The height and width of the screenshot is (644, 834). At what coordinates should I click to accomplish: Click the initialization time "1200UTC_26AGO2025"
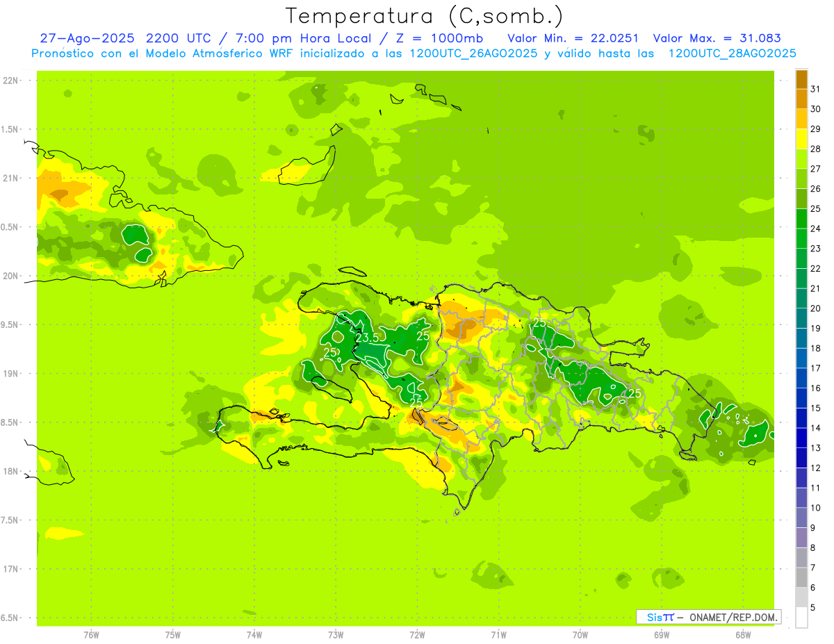coord(473,53)
